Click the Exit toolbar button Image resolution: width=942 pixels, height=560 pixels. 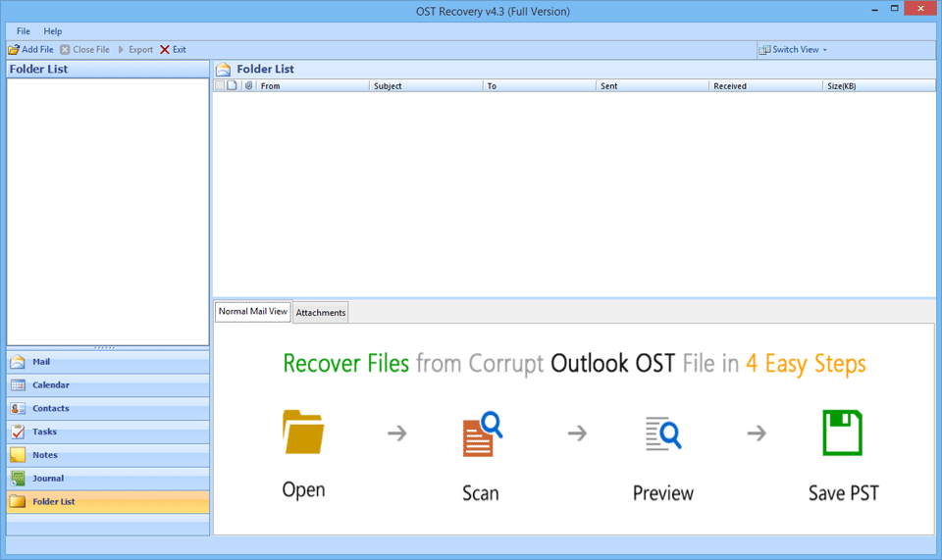(x=173, y=50)
